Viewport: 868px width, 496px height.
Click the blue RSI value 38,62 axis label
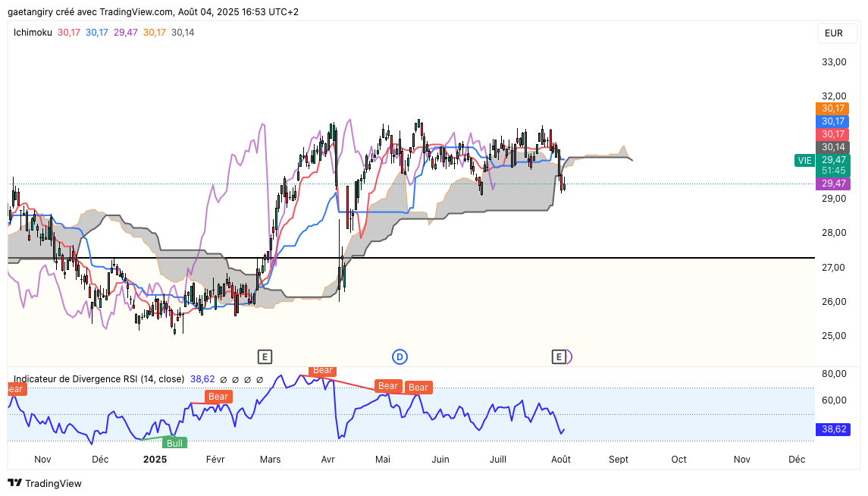click(x=833, y=429)
